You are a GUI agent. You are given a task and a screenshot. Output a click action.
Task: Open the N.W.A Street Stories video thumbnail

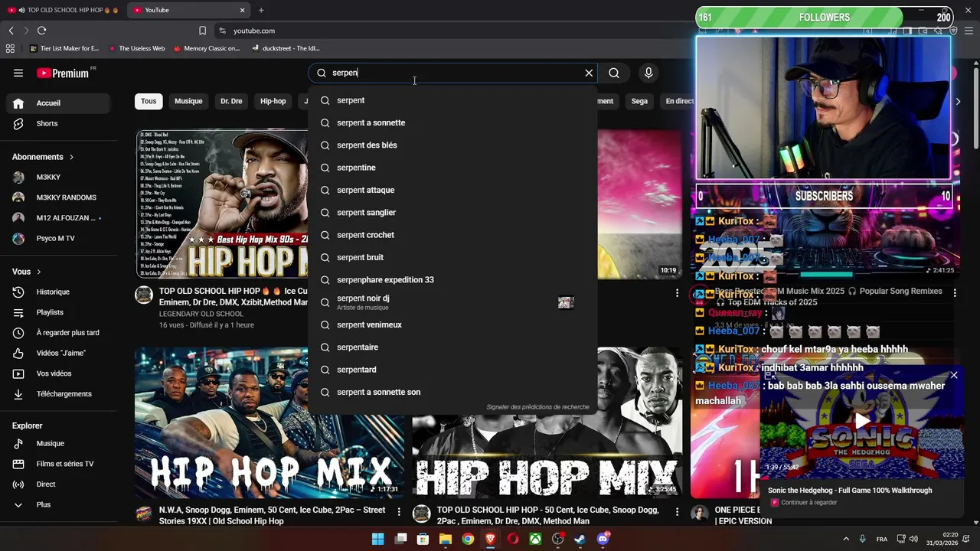click(269, 422)
